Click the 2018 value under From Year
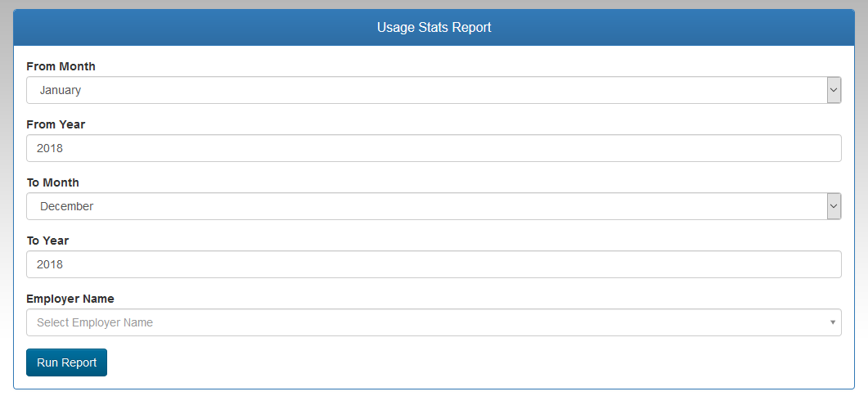 coord(50,148)
